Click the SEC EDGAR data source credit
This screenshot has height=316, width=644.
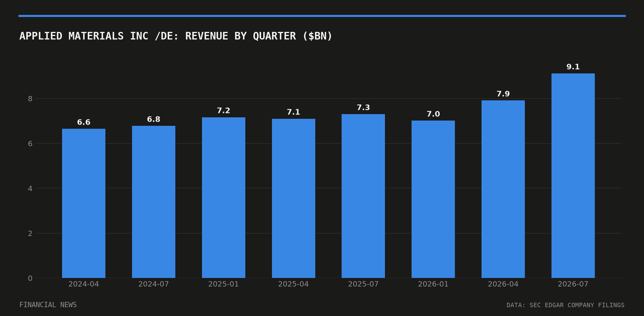pos(566,305)
